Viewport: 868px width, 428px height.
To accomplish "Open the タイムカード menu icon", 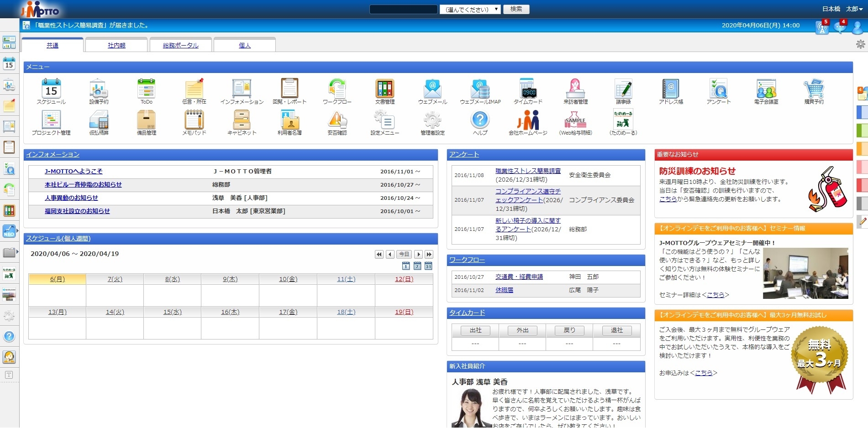I will 528,89.
